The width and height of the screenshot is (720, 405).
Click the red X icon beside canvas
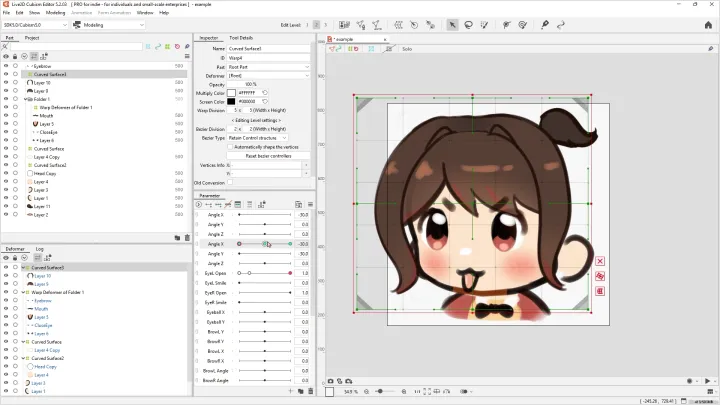pyautogui.click(x=600, y=261)
